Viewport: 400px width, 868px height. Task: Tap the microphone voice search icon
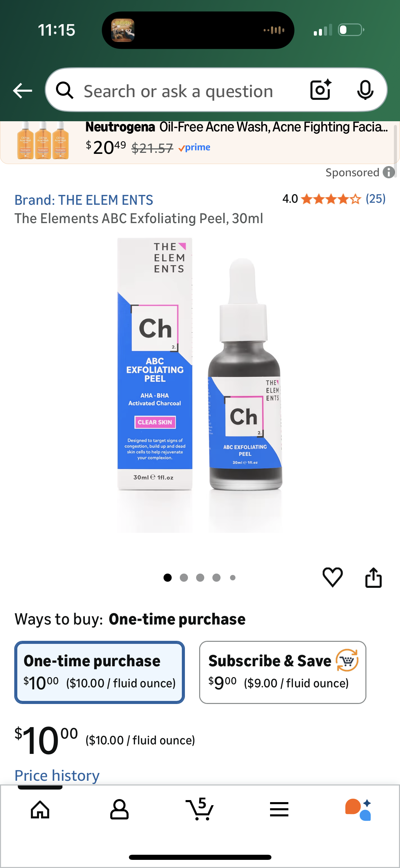(365, 90)
